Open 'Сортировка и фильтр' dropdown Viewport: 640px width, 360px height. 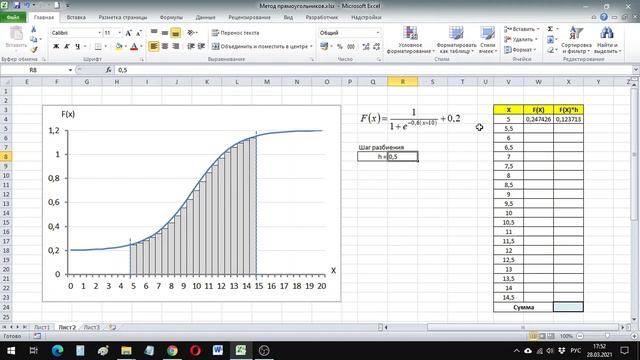(576, 40)
